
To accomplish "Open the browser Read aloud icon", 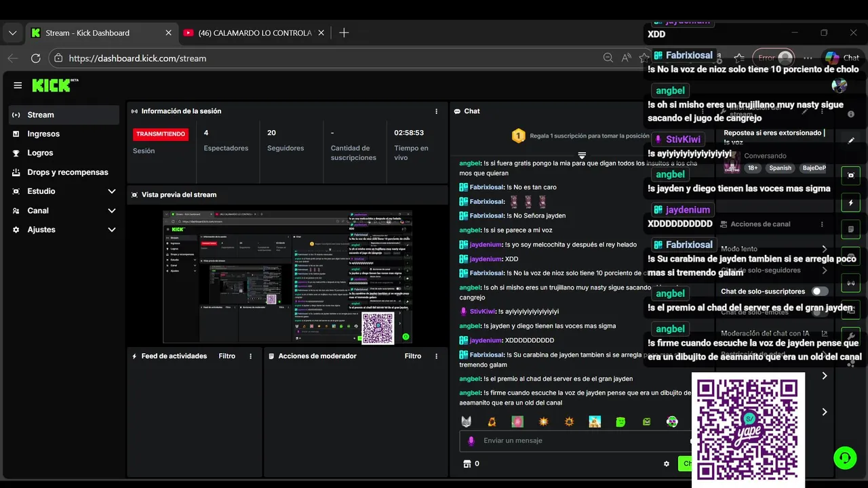I will [627, 58].
